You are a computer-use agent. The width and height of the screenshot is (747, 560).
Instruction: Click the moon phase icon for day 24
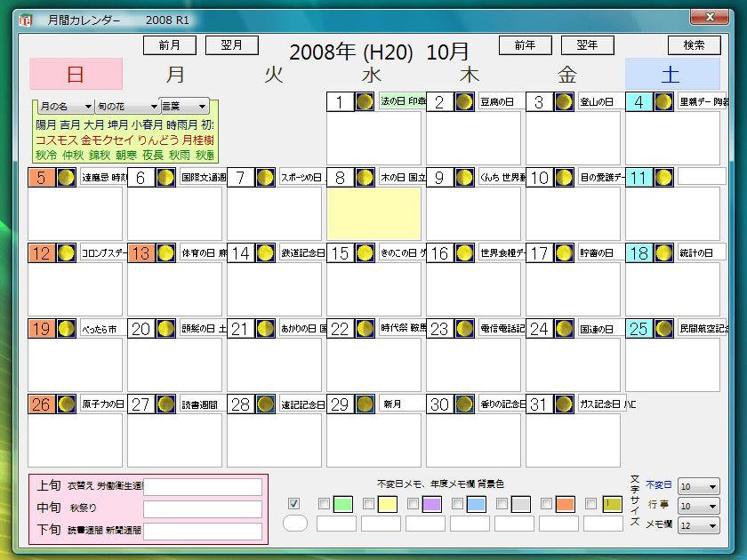[x=564, y=329]
